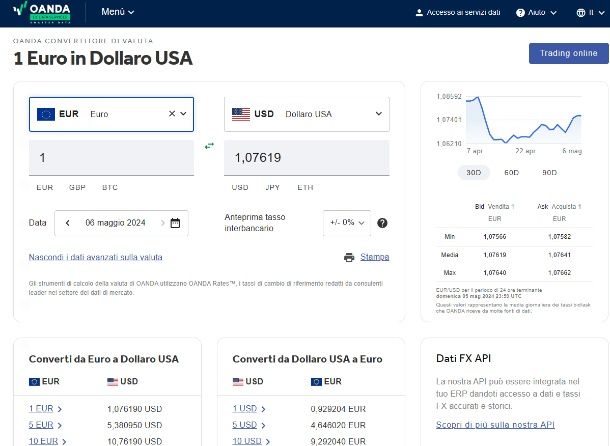Click USD flag in Dollaro to Euro table

click(238, 382)
